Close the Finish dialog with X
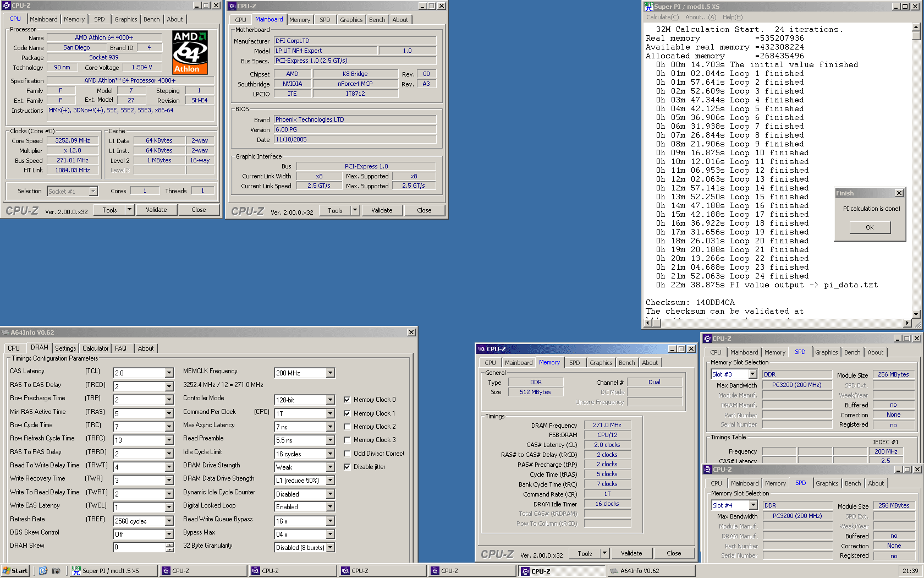The height and width of the screenshot is (578, 924). coord(899,193)
